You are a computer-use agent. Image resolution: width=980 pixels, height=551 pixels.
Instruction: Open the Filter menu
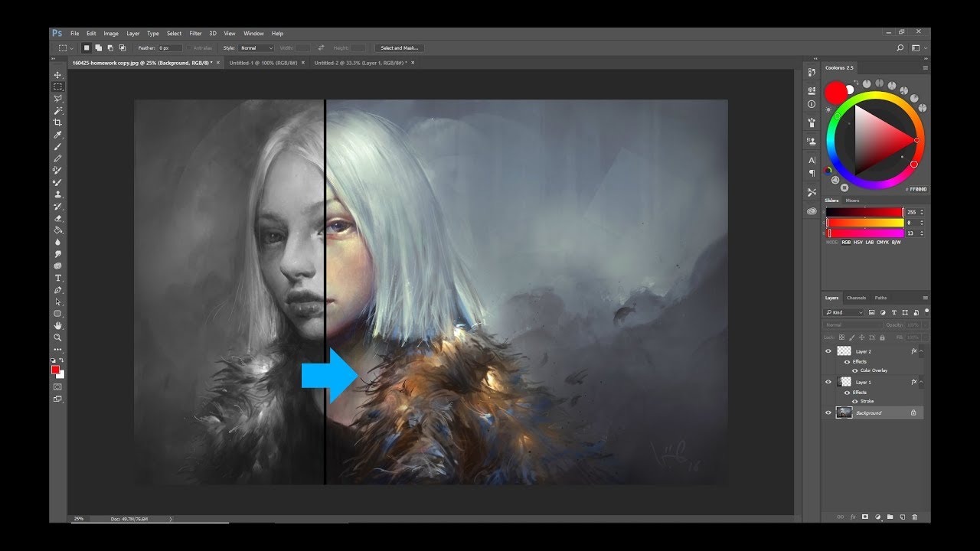pyautogui.click(x=195, y=34)
